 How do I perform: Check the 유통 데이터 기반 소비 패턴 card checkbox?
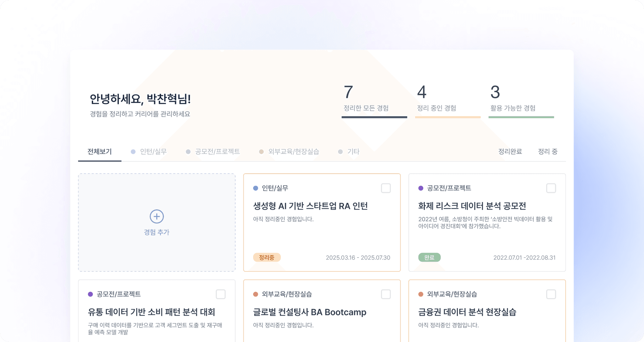[221, 294]
